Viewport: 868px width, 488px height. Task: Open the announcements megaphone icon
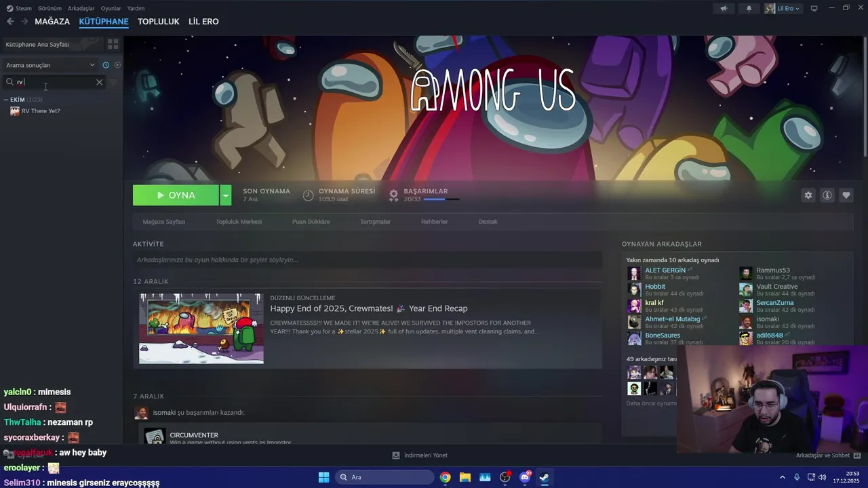pyautogui.click(x=724, y=8)
